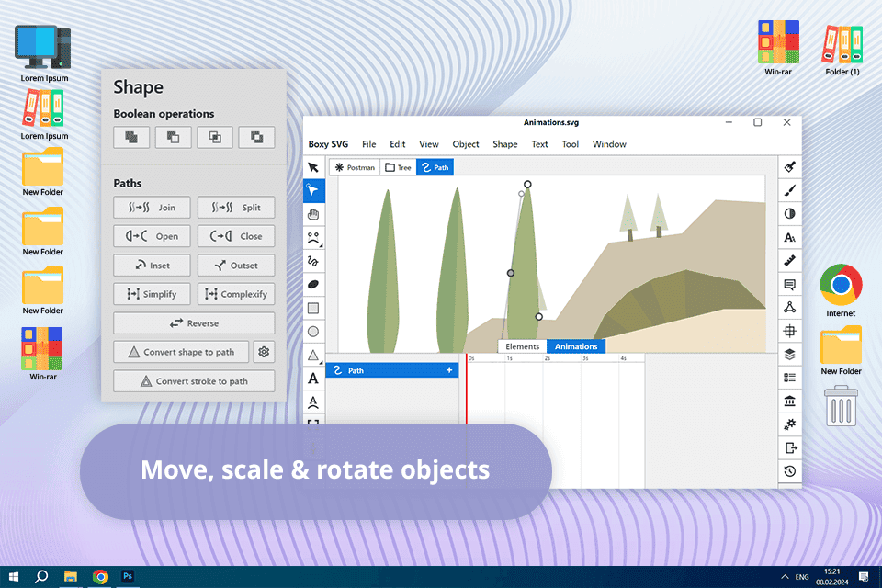Click the Outset button

(236, 266)
